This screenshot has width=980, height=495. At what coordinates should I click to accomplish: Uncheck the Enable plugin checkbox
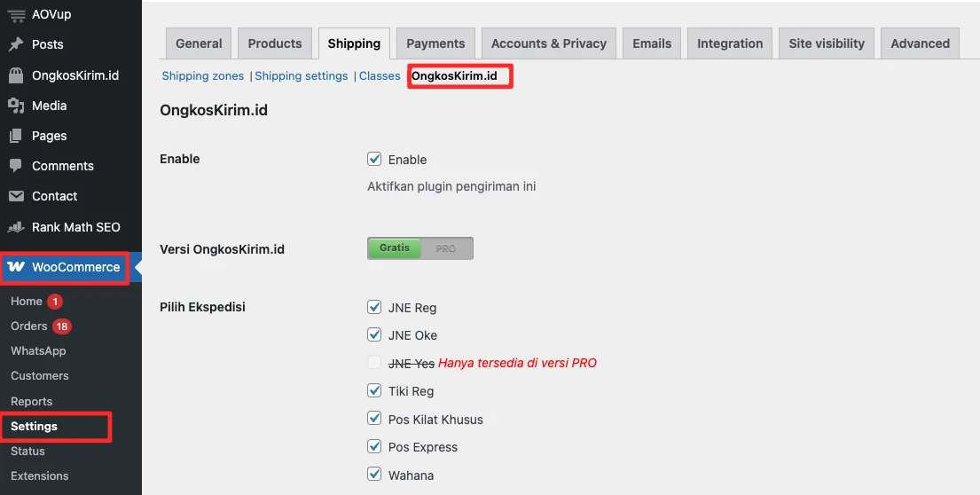(374, 160)
